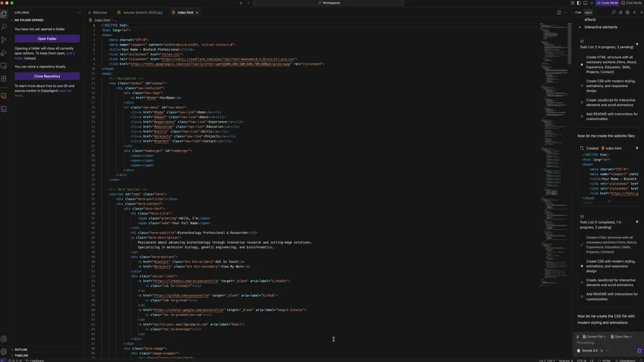Viewport: 644px width, 362px height.
Task: Split the editor to the right
Action: click(x=558, y=13)
